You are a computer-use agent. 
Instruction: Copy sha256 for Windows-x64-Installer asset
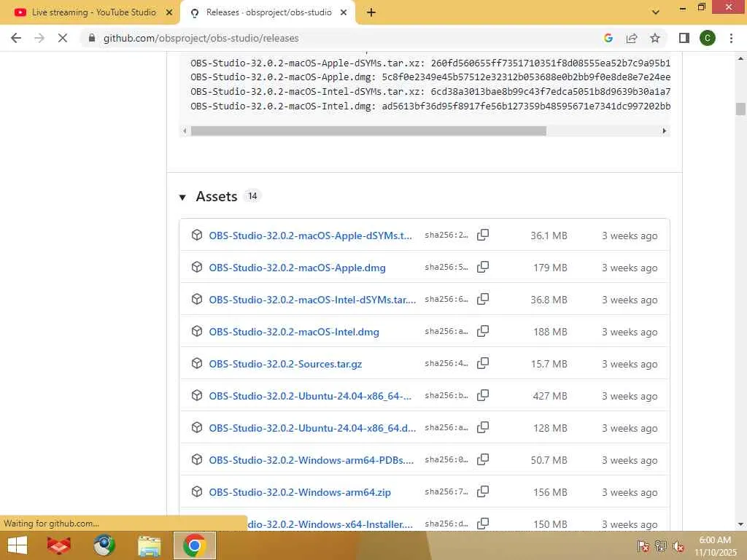click(x=483, y=524)
